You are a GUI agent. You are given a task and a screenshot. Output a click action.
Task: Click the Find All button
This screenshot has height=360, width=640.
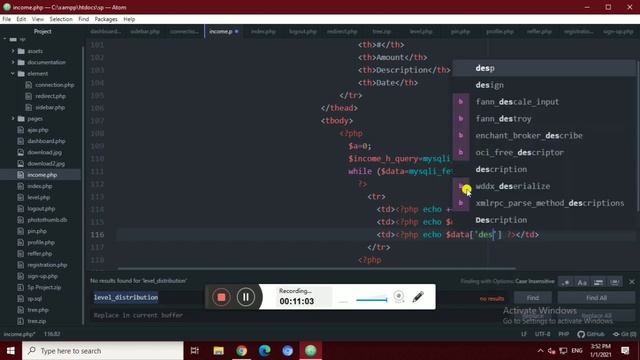tap(596, 298)
